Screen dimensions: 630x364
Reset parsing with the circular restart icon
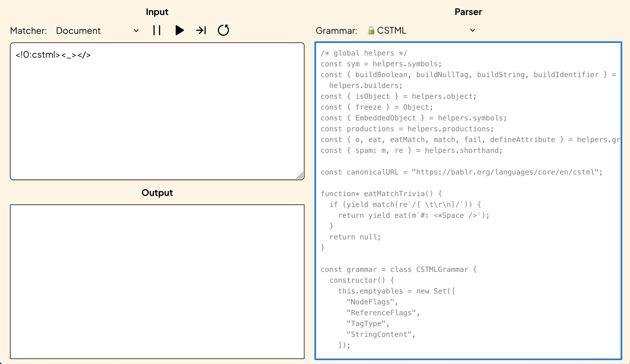tap(223, 30)
